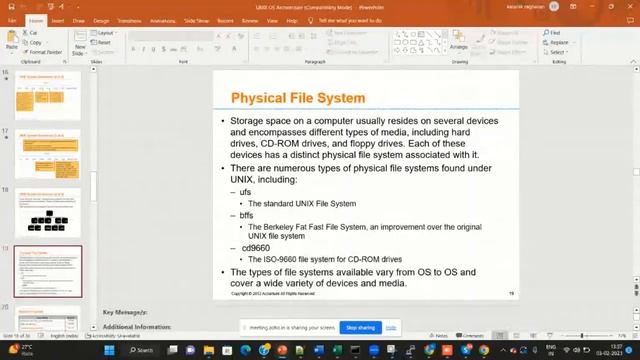Customize Quick Access Toolbar dropdown
The width and height of the screenshot is (640, 360).
click(78, 7)
